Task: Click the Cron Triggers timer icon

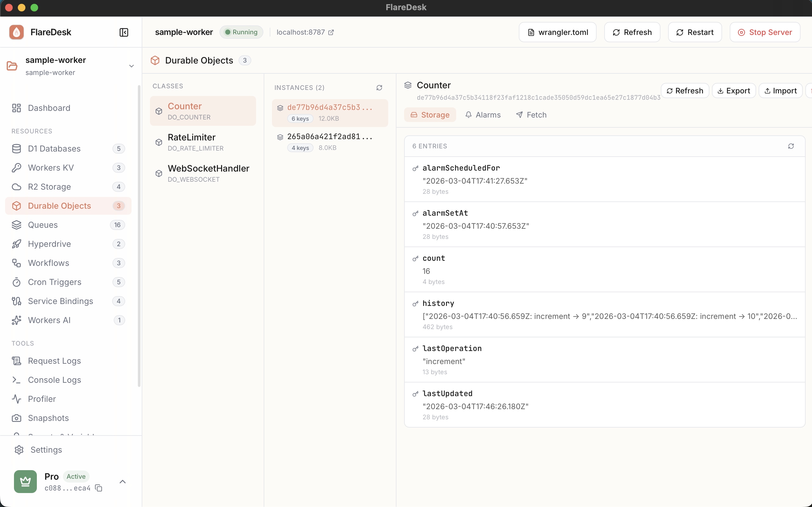Action: (x=17, y=282)
